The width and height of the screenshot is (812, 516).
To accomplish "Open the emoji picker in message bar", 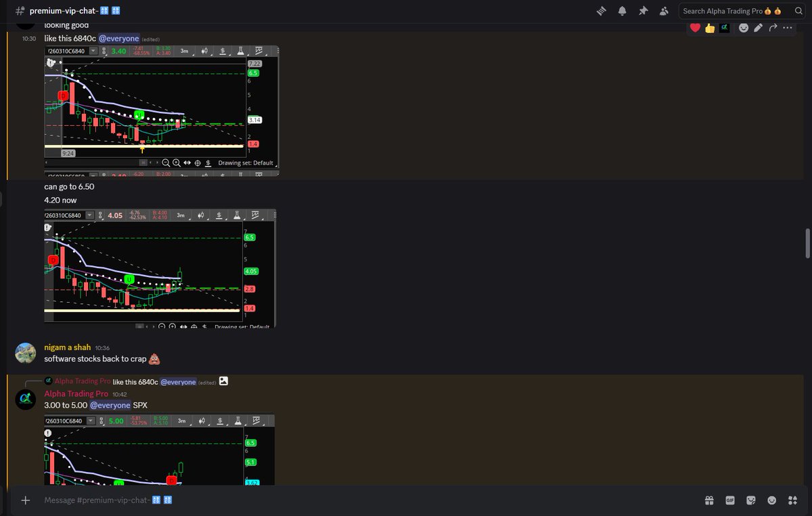I will pyautogui.click(x=772, y=500).
